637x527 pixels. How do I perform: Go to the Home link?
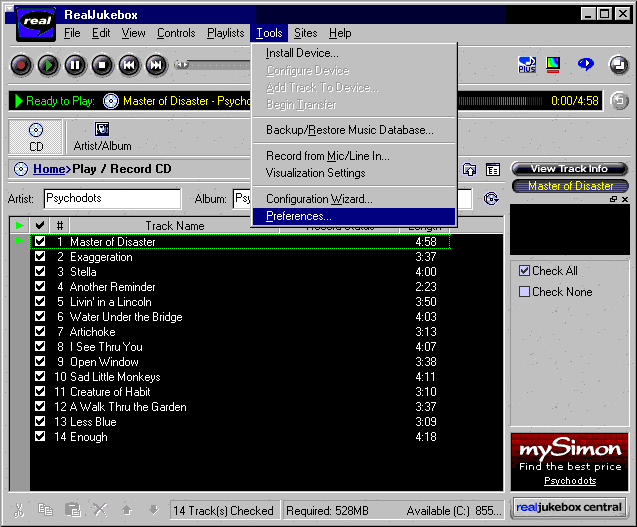tap(49, 169)
